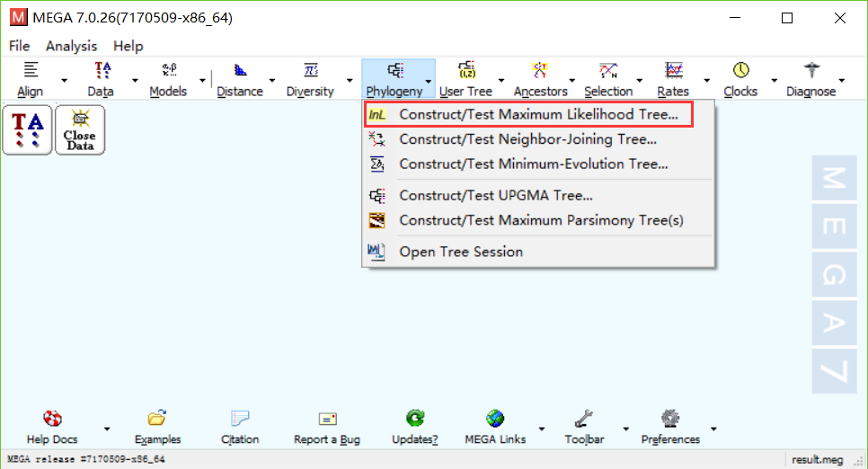
Task: Minimize the MEGA window
Action: pos(735,18)
